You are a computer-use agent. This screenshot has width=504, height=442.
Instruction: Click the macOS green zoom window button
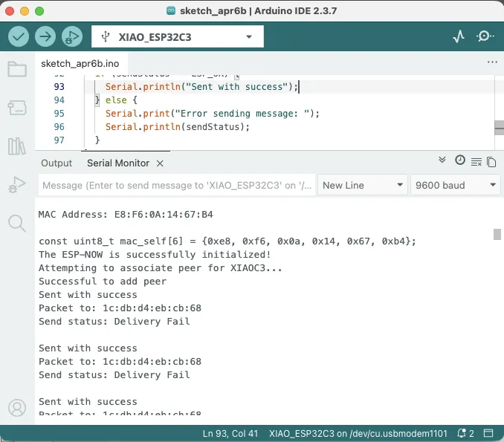[39, 11]
